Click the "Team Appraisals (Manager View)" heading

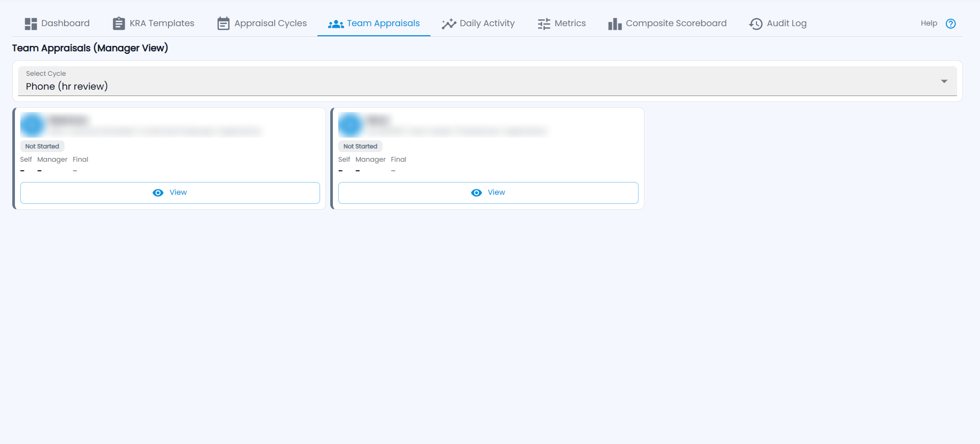coord(90,48)
